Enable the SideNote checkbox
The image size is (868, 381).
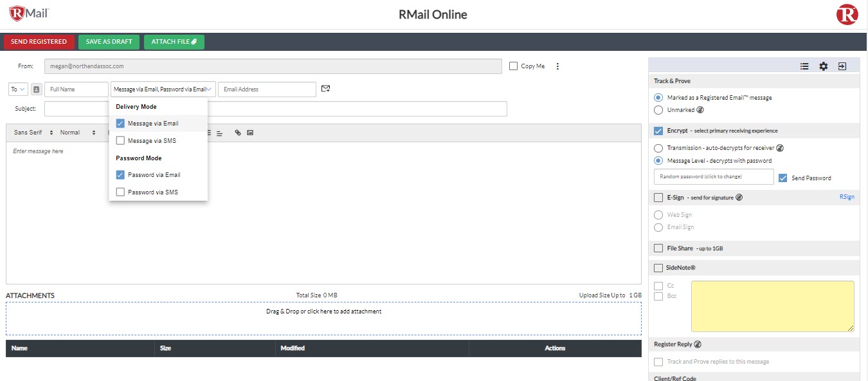658,268
